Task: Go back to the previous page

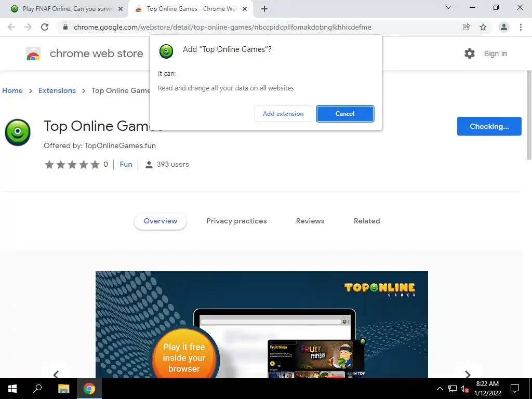Action: pos(11,27)
